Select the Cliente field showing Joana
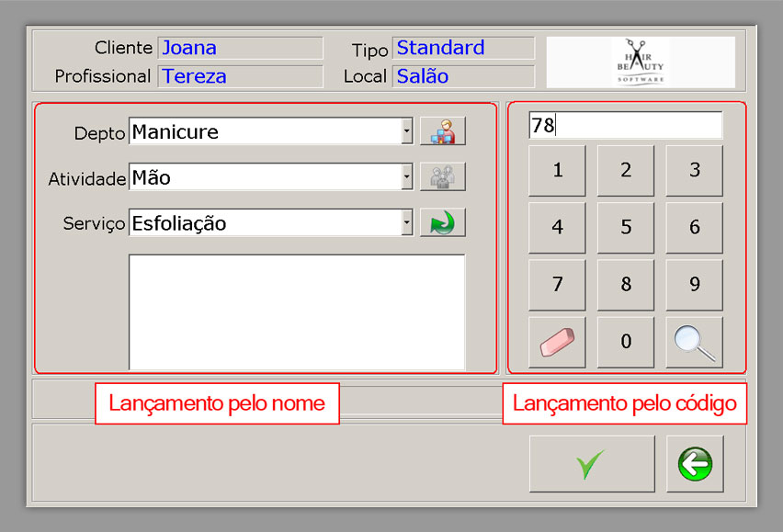783x532 pixels. [240, 48]
